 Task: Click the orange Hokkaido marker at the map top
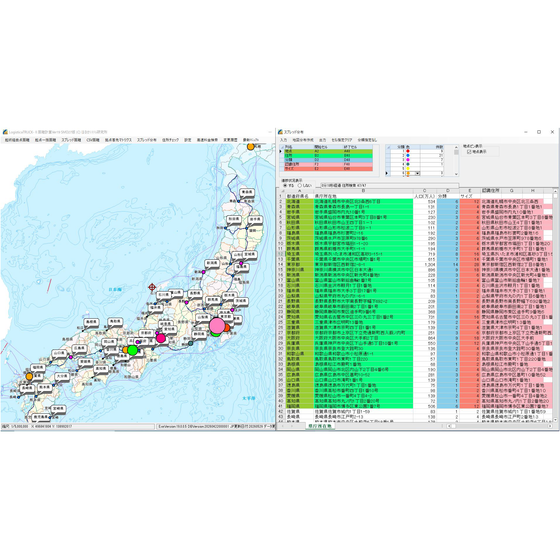coord(251,146)
